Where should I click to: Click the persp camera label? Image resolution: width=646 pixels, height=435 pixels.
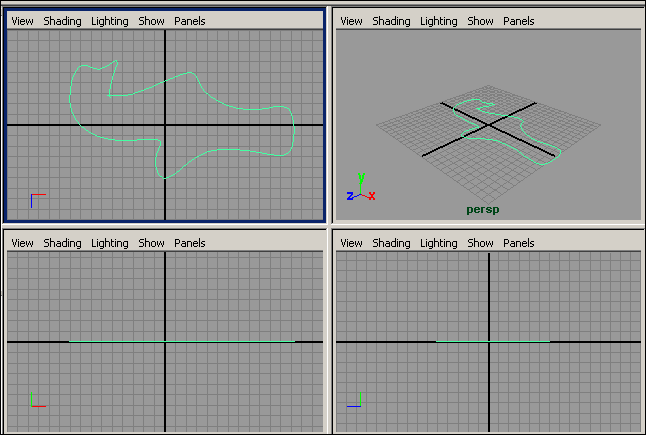pos(482,210)
